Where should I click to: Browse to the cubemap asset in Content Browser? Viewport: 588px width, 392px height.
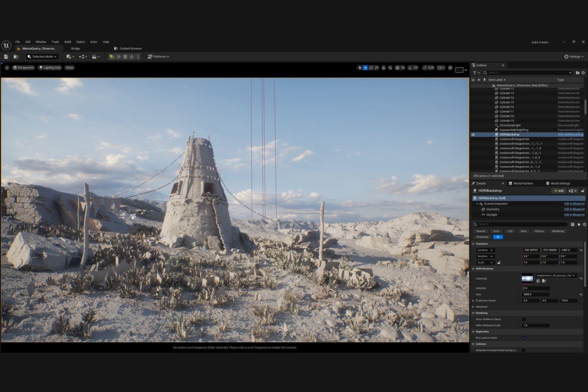click(544, 281)
